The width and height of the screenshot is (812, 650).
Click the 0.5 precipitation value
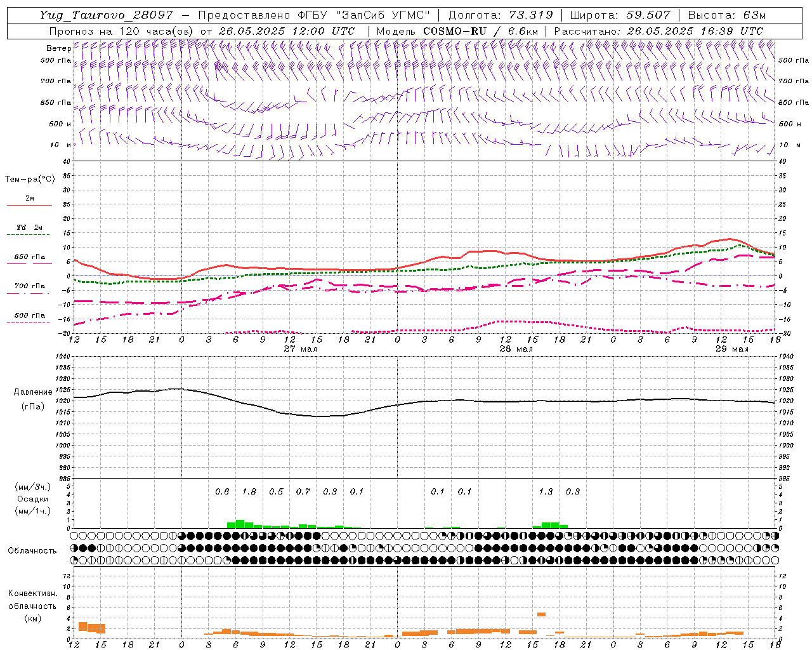pos(276,491)
